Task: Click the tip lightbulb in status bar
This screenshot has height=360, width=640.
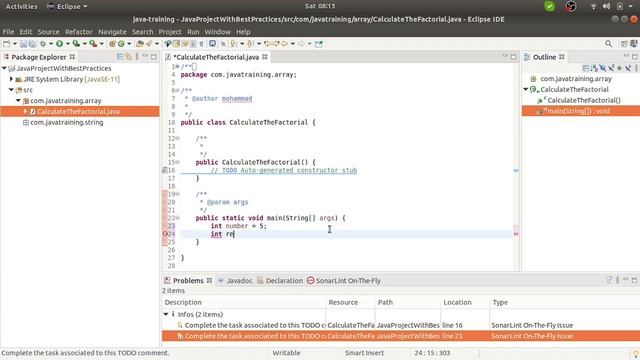Action: tap(636, 353)
